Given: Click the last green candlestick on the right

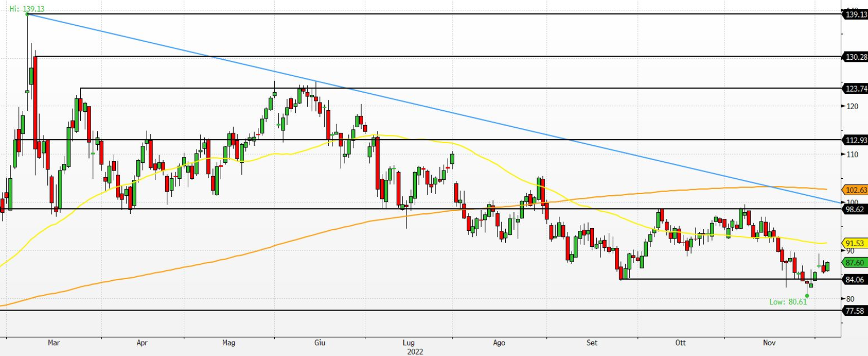Looking at the screenshot, I should 827,266.
